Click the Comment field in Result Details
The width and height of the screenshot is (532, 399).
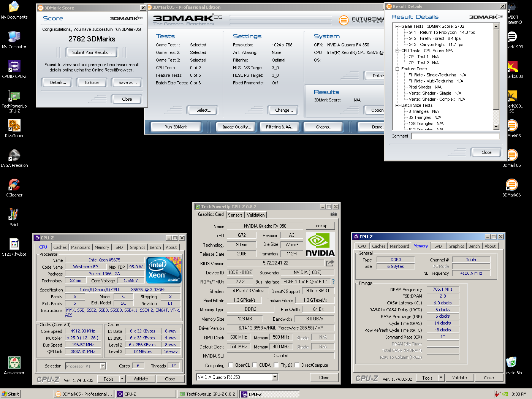click(455, 136)
